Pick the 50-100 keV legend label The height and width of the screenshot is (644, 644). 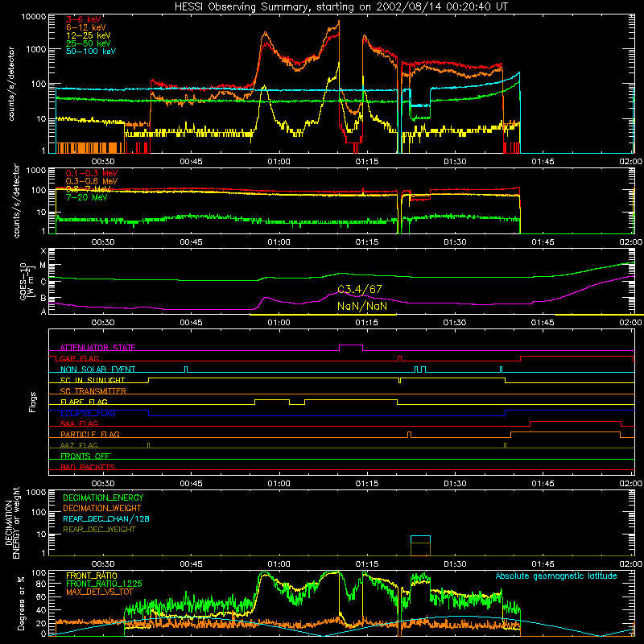click(91, 52)
